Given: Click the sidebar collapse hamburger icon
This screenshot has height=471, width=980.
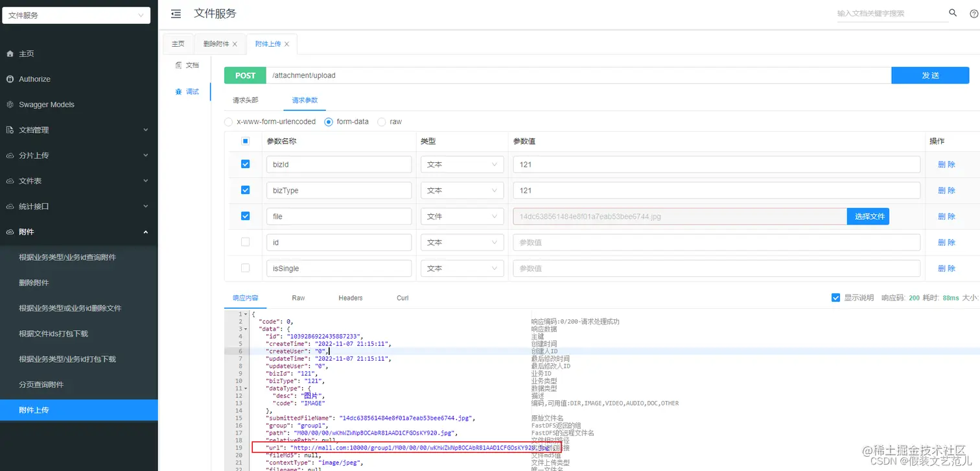Looking at the screenshot, I should point(176,14).
